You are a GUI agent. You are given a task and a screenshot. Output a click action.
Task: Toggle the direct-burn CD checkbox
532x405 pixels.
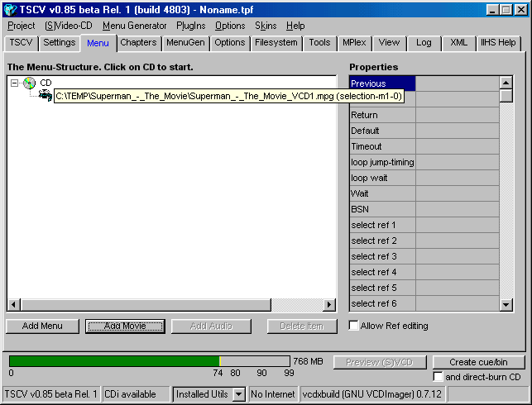[x=438, y=377]
